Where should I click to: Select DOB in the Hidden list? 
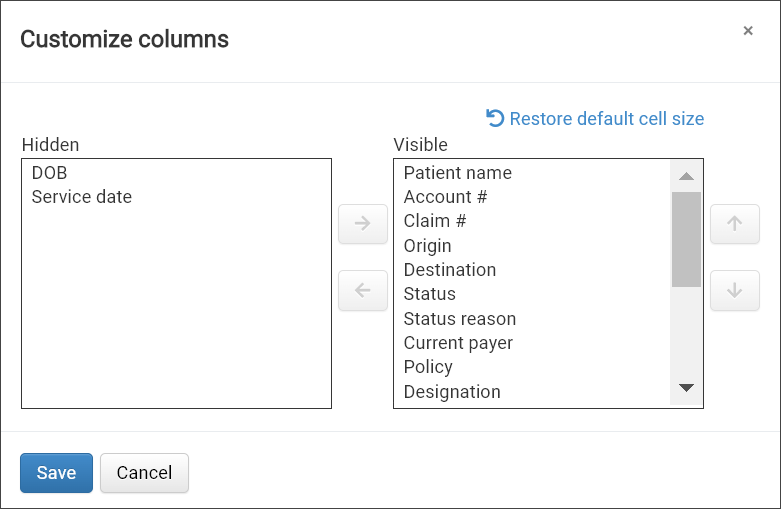coord(49,173)
